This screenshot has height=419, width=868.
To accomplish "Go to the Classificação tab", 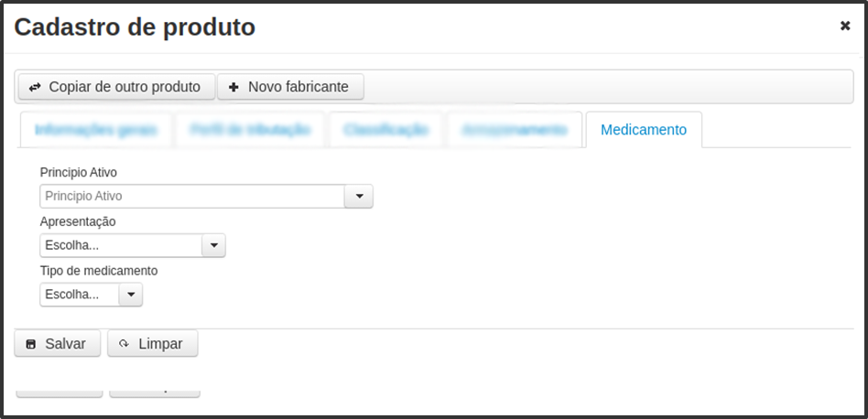I will [385, 130].
